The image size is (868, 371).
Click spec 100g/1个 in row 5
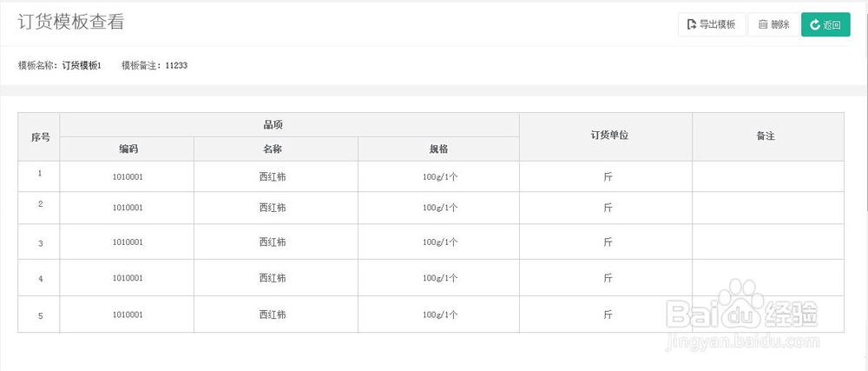(x=440, y=315)
